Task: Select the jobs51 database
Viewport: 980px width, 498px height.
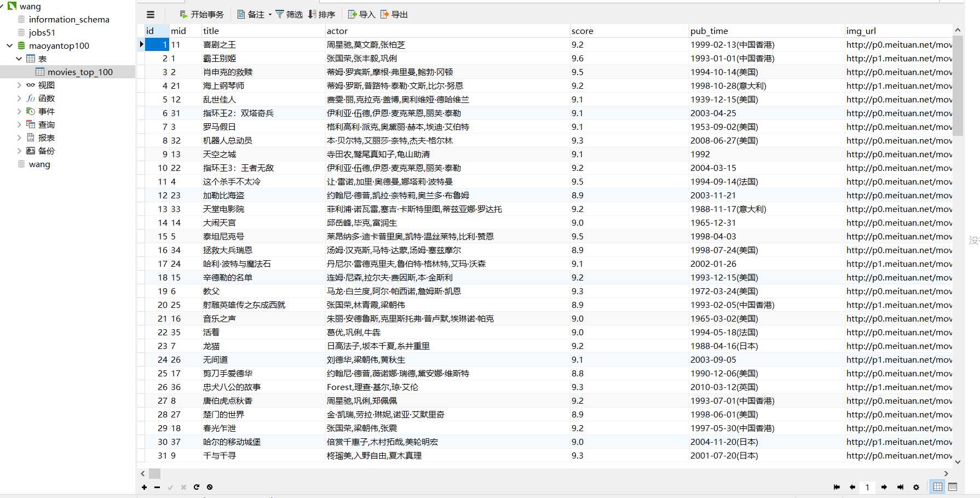Action: pyautogui.click(x=42, y=32)
